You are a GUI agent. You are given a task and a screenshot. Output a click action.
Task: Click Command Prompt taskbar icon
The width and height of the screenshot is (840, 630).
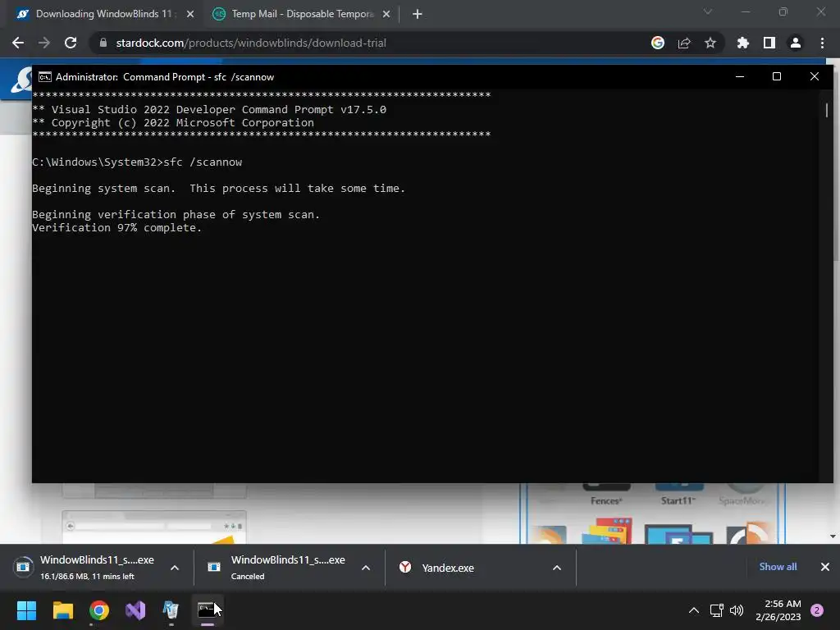(x=207, y=609)
